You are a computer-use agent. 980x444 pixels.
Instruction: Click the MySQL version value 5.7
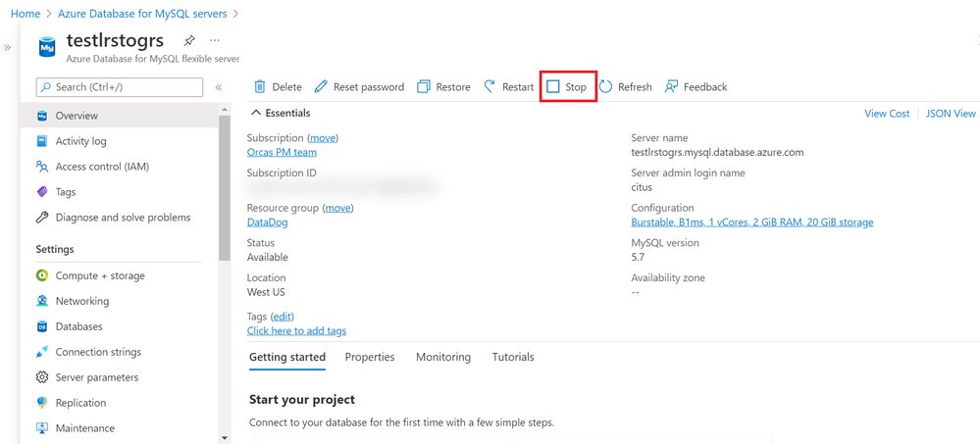638,257
